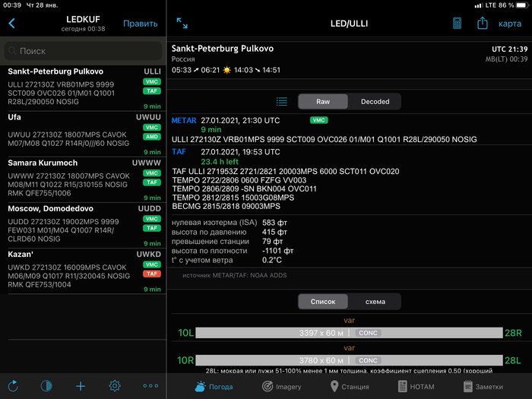Screen dimensions: 532x399
Task: Tap runway label 28L
Action: click(513, 360)
